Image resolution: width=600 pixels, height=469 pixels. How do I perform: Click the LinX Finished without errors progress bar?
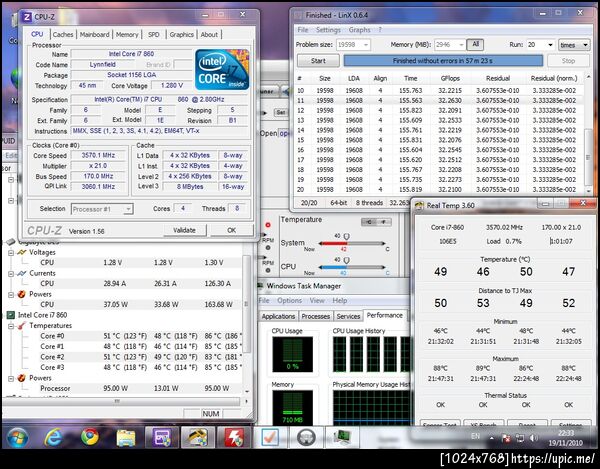443,60
